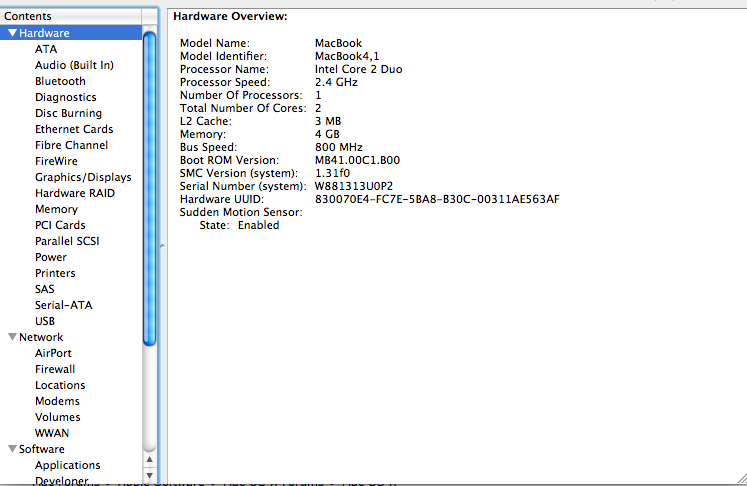Click the Sudden Motion Sensor label
Viewport: 747px width, 486px height.
pyautogui.click(x=241, y=212)
